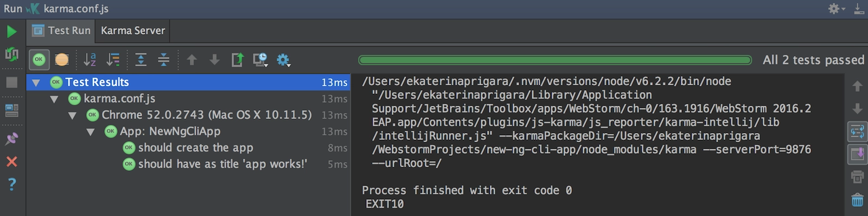
Task: Click the OK status icon beside Test Results
Action: (x=56, y=82)
